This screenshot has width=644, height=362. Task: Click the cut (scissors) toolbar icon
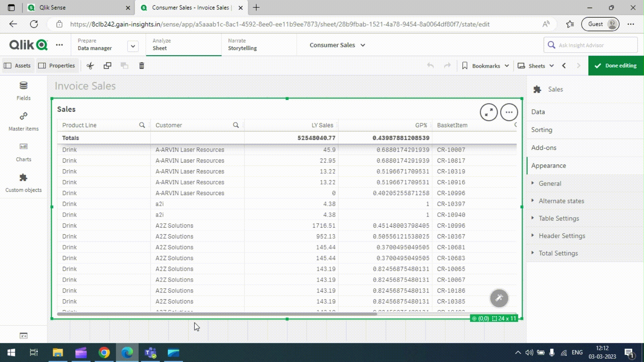click(90, 66)
